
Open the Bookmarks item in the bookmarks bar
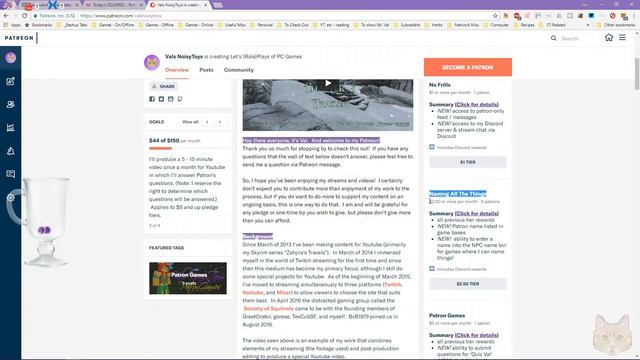[38, 25]
